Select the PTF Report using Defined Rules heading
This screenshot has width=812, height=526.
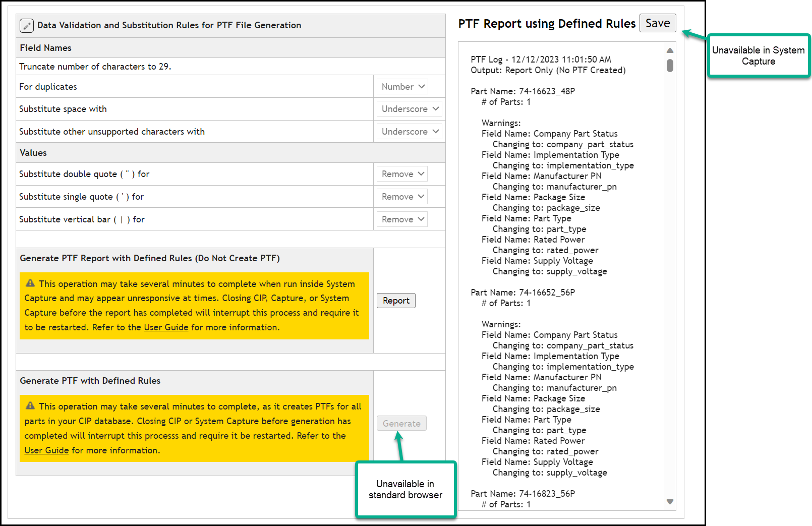tap(546, 23)
